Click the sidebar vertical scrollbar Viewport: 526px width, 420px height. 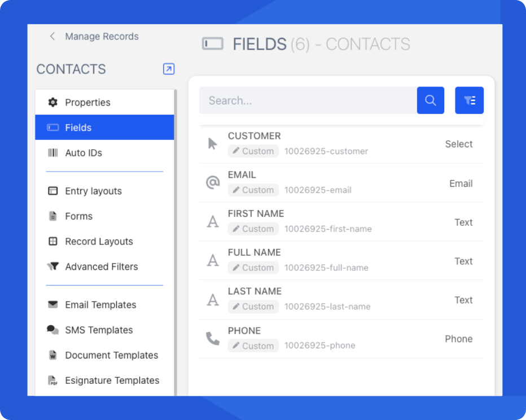tap(176, 242)
